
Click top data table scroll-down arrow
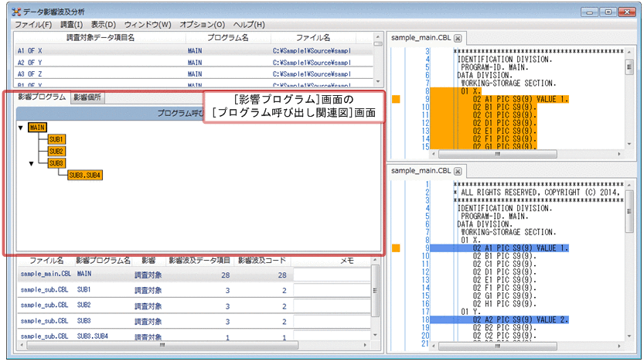pyautogui.click(x=378, y=82)
